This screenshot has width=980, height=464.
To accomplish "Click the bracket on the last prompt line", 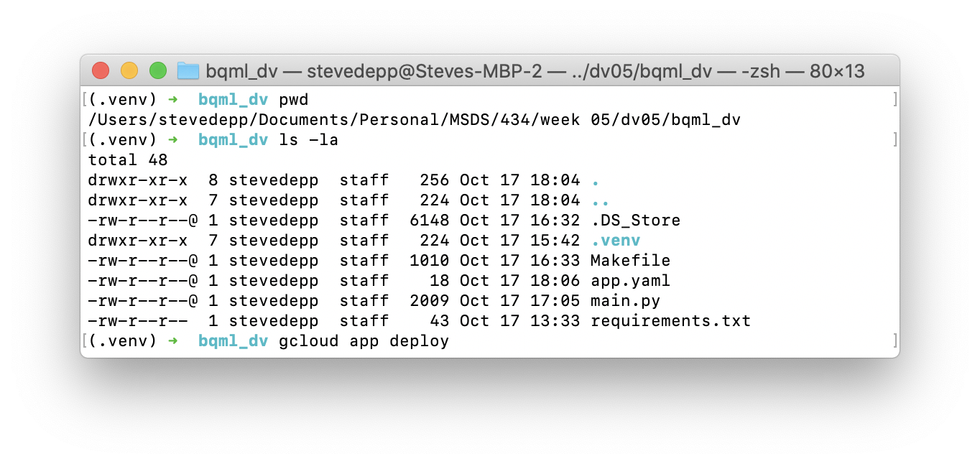I will [x=894, y=340].
